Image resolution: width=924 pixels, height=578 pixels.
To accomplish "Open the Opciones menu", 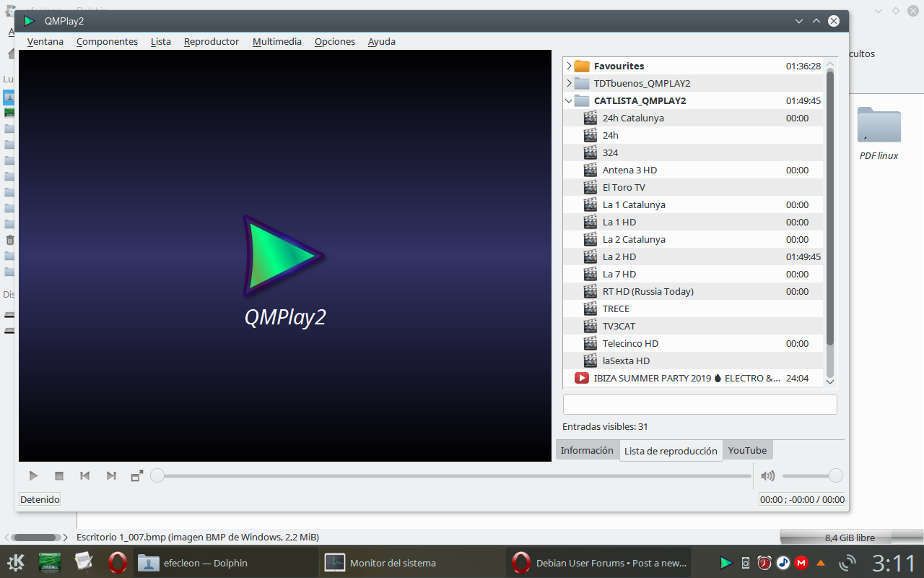I will [x=335, y=41].
